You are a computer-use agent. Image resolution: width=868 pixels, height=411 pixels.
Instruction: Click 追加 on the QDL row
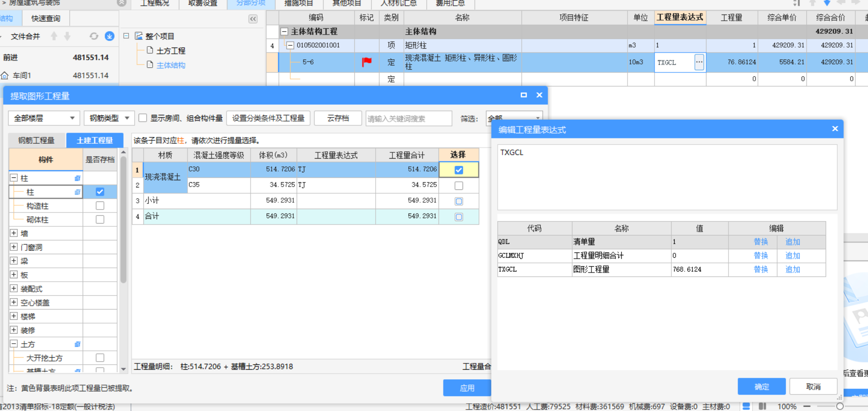(x=793, y=242)
